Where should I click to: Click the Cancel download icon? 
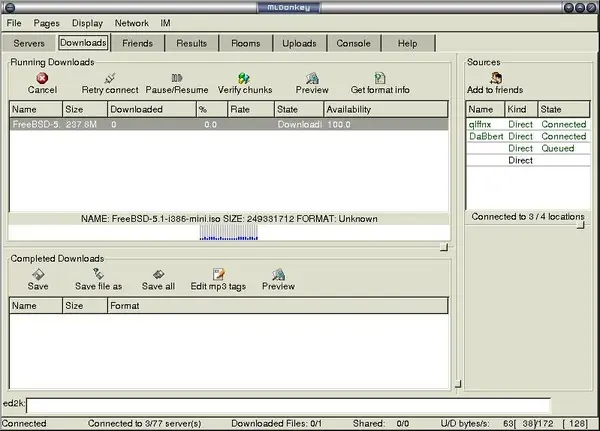(42, 78)
